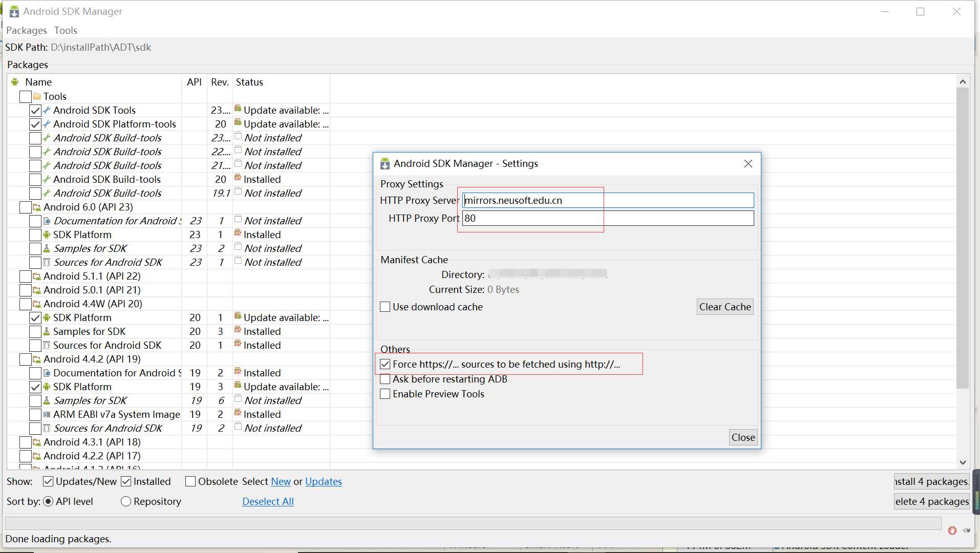
Task: Toggle the Updates/New show filter
Action: [x=48, y=481]
